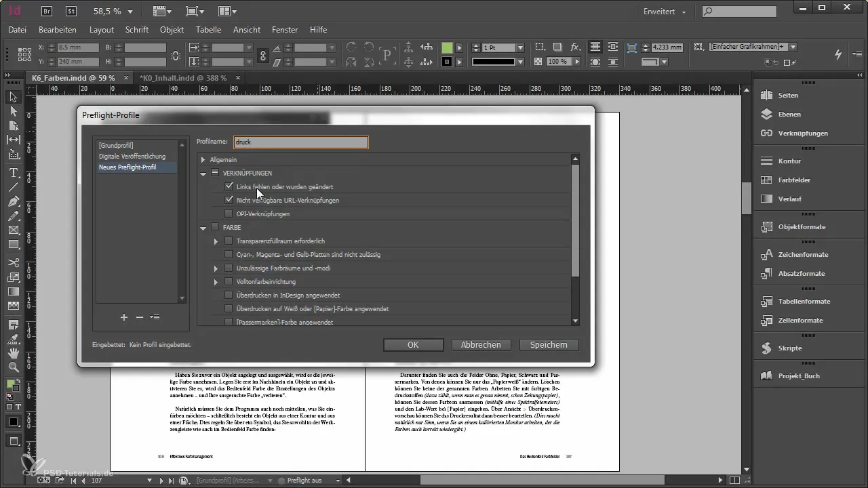Check Überdrucken in InDesign angewendet
Screen dimensions: 868x488
coord(229,296)
